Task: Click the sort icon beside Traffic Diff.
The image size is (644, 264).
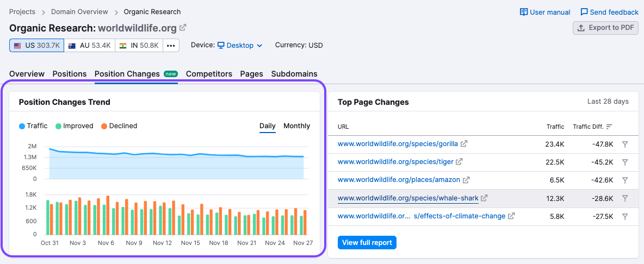Action: [x=609, y=127]
